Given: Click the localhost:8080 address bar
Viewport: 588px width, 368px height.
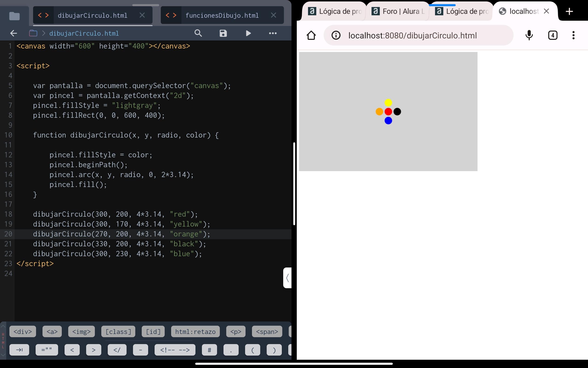Looking at the screenshot, I should tap(418, 35).
